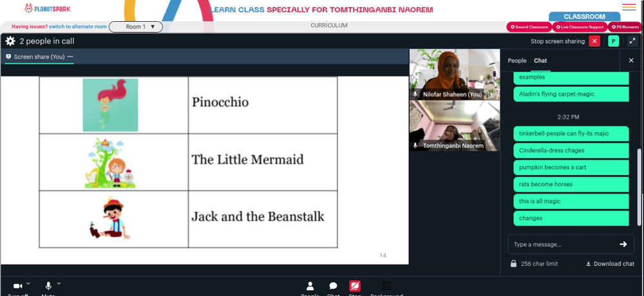Switch to the Chat tab
This screenshot has width=644, height=296.
click(540, 60)
